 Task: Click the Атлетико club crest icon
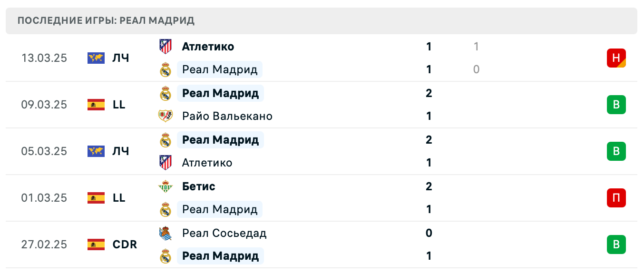point(166,47)
